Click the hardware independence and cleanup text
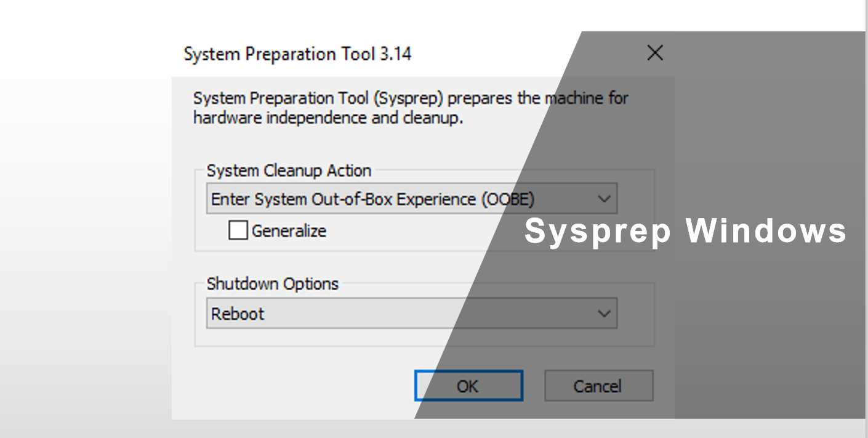 pyautogui.click(x=328, y=118)
